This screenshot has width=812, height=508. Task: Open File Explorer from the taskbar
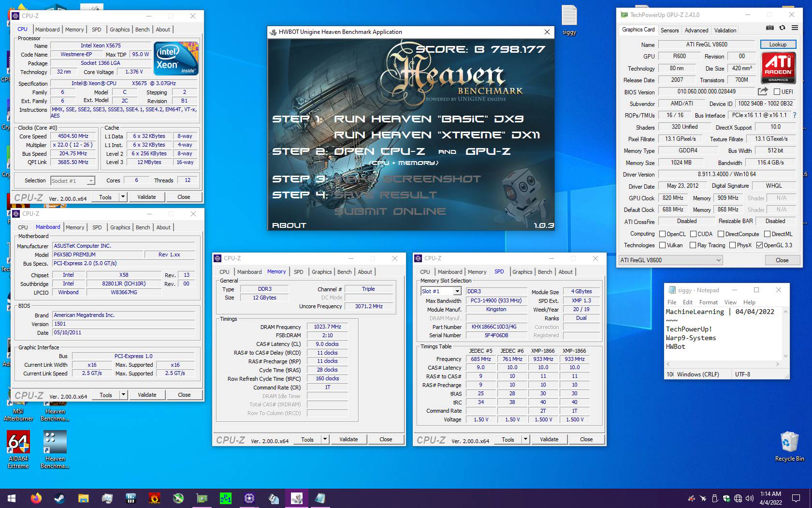(83, 498)
